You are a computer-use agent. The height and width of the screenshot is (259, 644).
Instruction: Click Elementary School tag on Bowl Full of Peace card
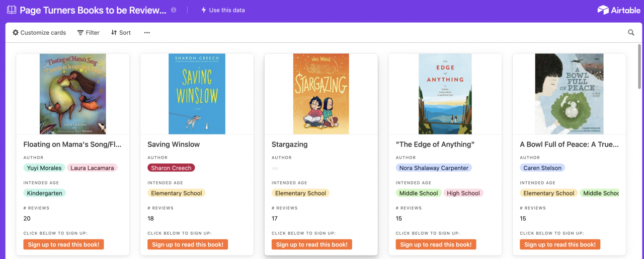549,193
